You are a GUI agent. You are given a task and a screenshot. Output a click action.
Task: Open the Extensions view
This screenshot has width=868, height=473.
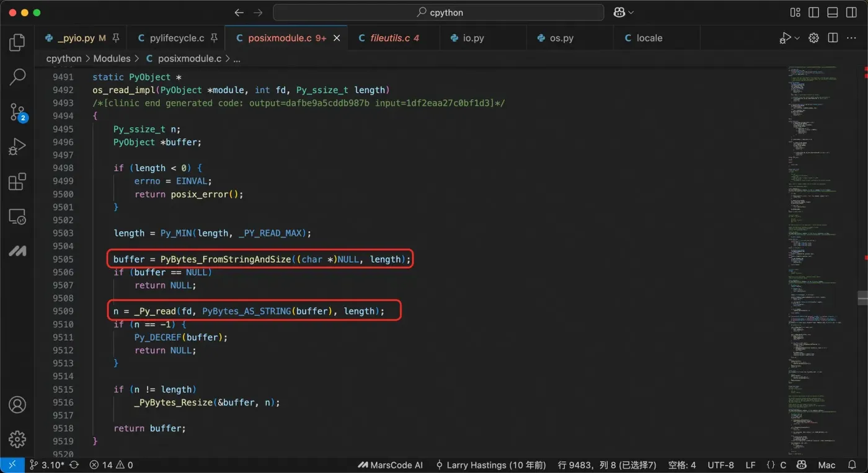(17, 182)
